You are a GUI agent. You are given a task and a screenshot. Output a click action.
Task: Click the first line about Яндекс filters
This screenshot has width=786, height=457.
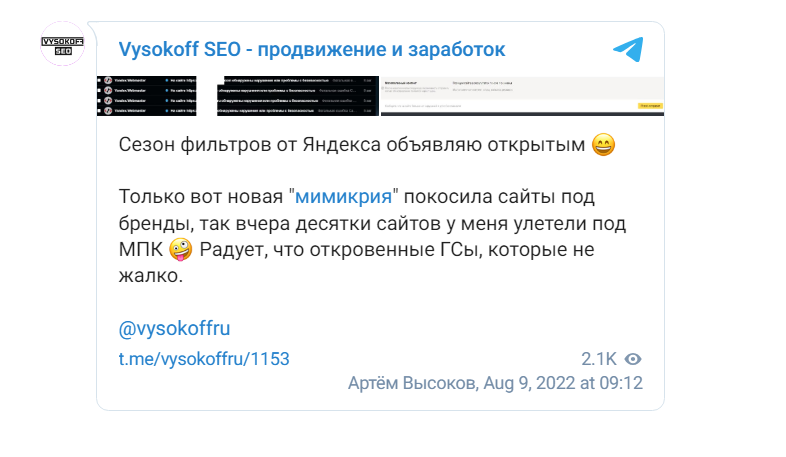point(350,147)
